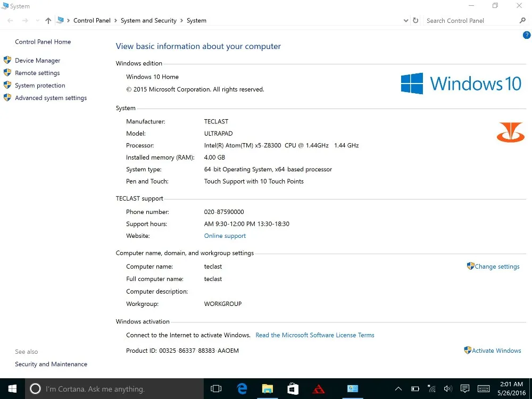Viewport: 532px width, 399px height.
Task: Click the Windows 10 logo
Action: [461, 84]
